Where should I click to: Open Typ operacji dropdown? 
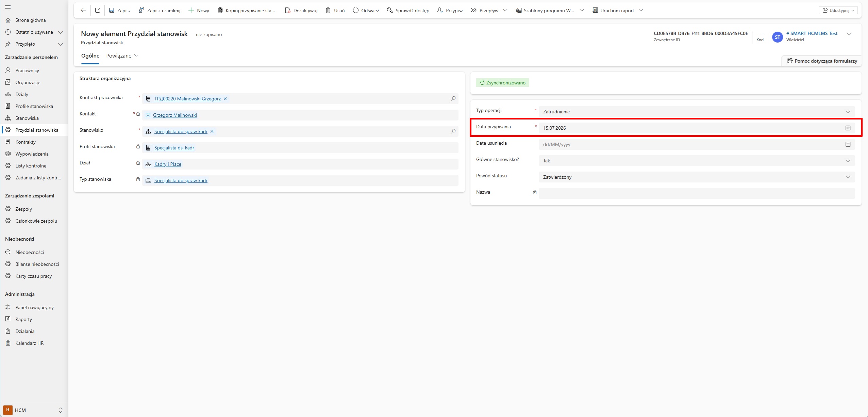coord(697,112)
